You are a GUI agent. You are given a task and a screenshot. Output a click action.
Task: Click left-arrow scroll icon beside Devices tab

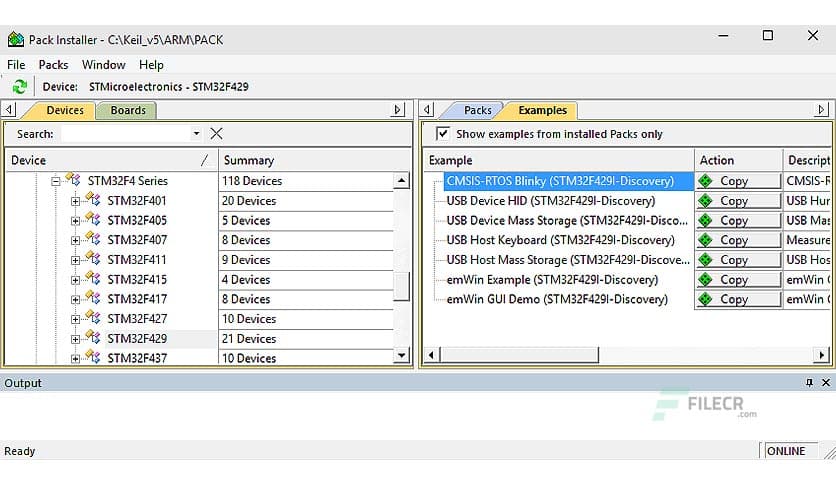click(x=9, y=110)
